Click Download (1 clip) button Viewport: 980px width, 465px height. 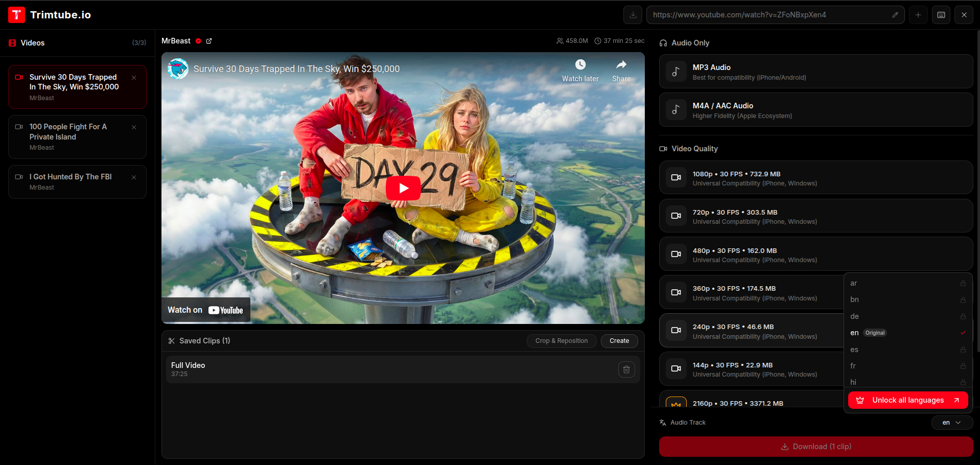coord(816,447)
